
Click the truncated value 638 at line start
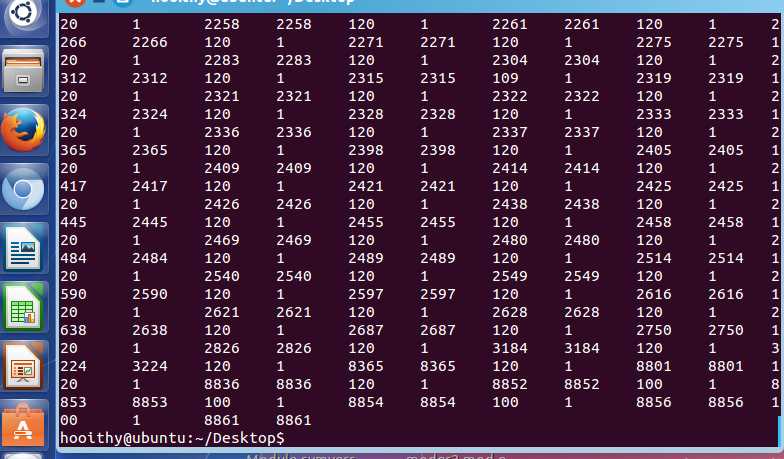coord(73,330)
